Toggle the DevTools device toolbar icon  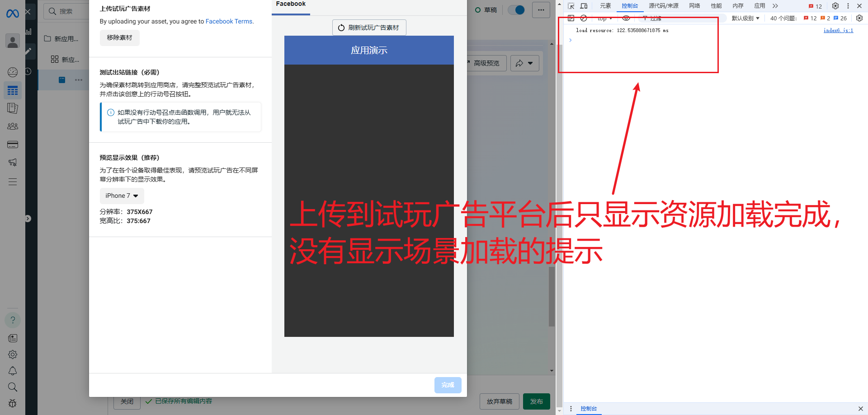(584, 6)
